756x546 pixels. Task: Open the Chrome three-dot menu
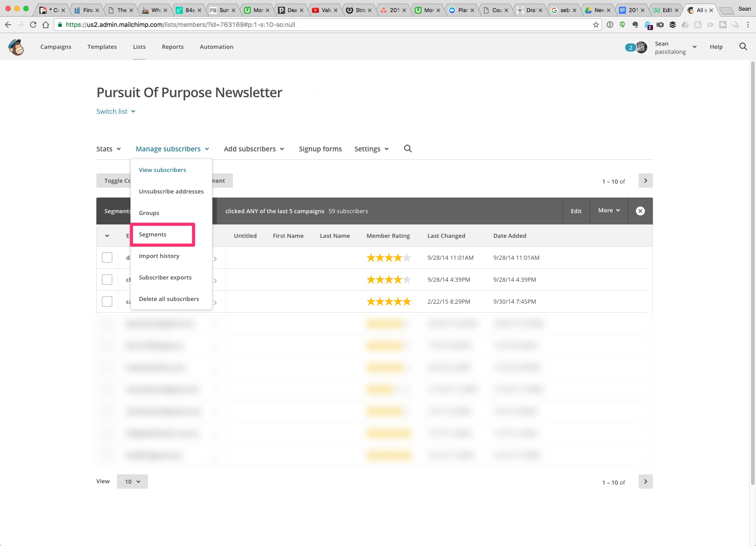(x=748, y=25)
